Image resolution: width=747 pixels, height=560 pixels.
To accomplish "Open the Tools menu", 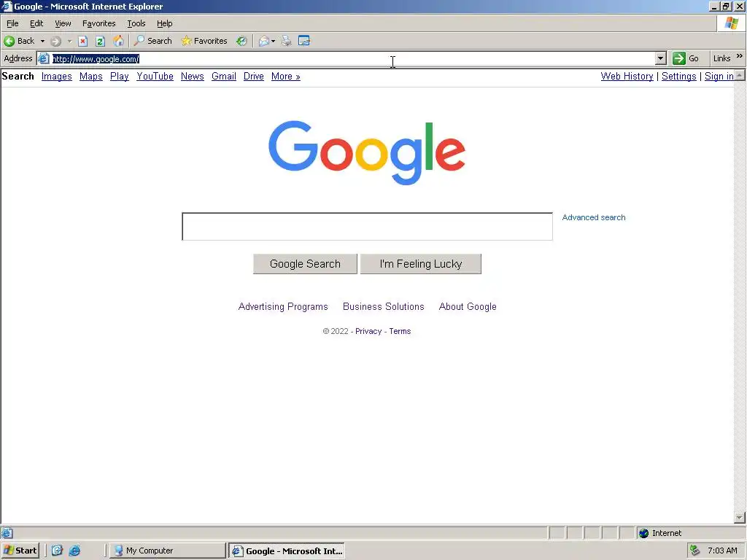I will [136, 23].
